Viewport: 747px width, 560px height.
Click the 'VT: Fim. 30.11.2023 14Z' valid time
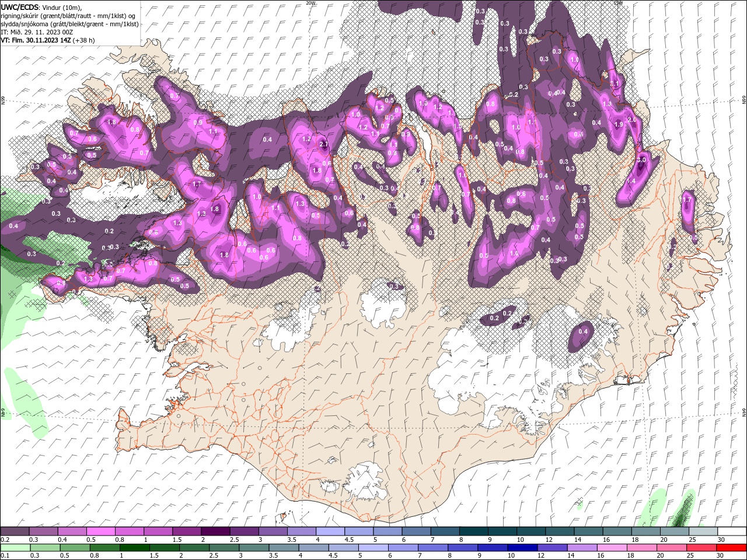pos(36,40)
